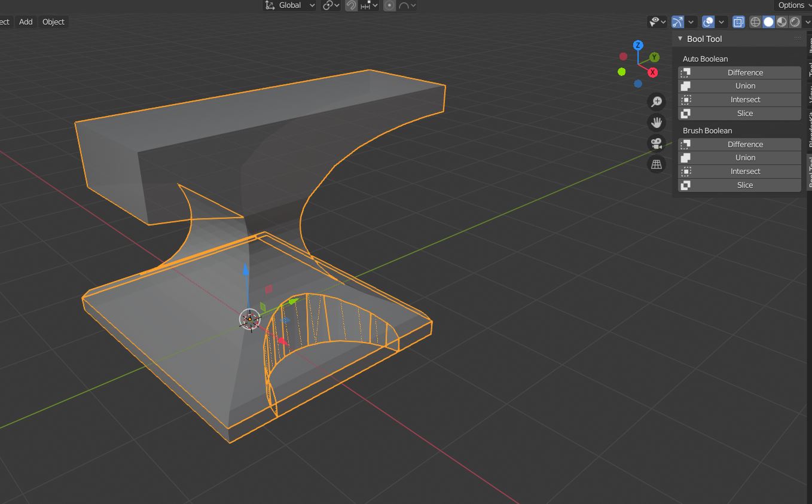Click negative X red dot on gizmo
The width and height of the screenshot is (812, 504).
(623, 57)
